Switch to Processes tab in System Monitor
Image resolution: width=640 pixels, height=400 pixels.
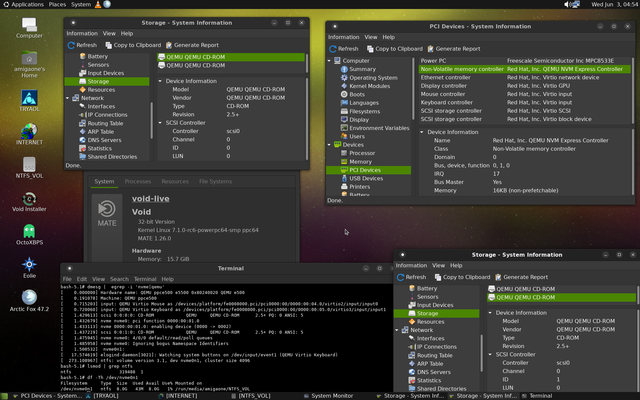coord(138,181)
